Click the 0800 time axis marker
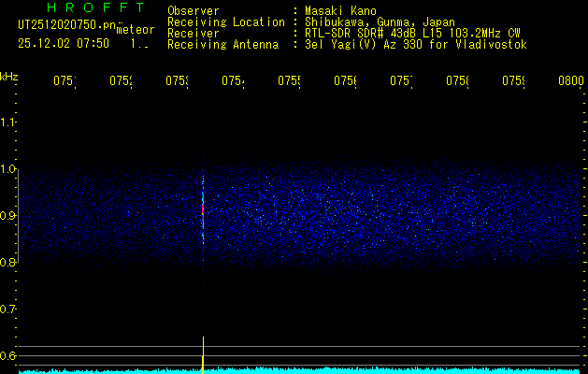The image size is (588, 374). click(570, 81)
